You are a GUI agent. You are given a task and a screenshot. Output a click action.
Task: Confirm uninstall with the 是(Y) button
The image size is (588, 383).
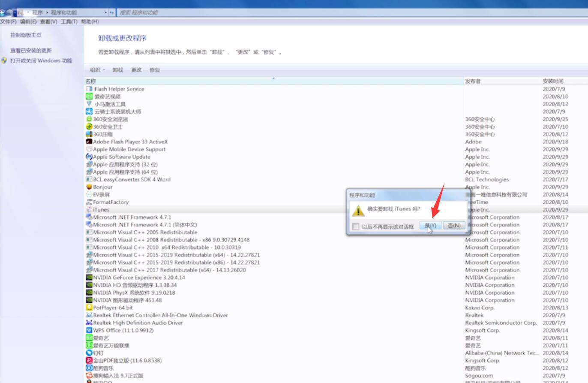click(x=430, y=226)
